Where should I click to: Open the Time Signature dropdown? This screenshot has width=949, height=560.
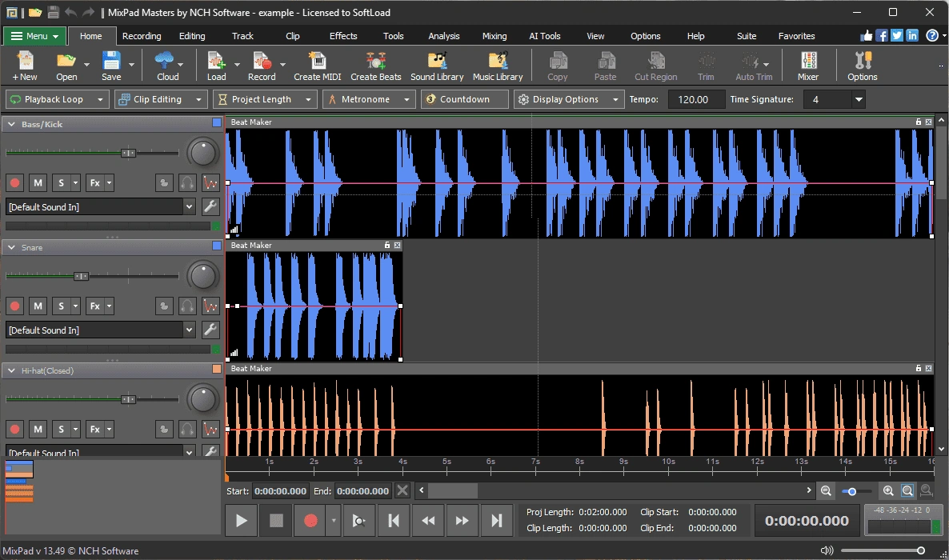(859, 99)
